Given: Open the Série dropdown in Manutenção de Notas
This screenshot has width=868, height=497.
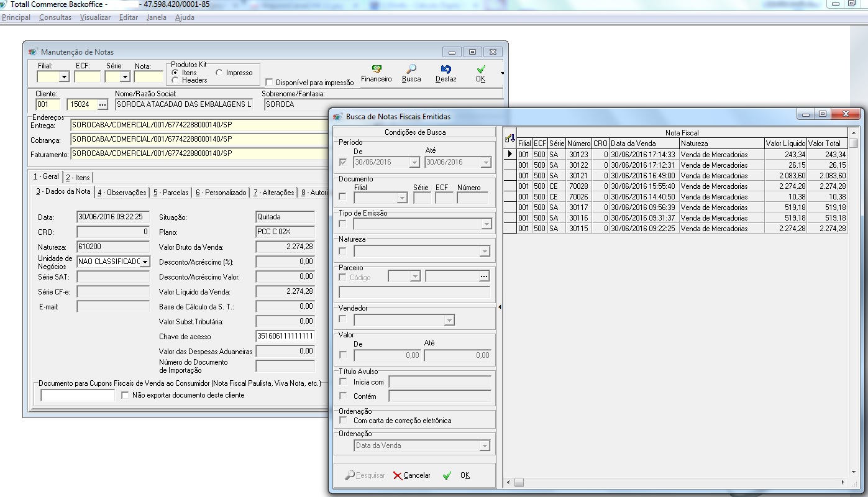Looking at the screenshot, I should [125, 77].
